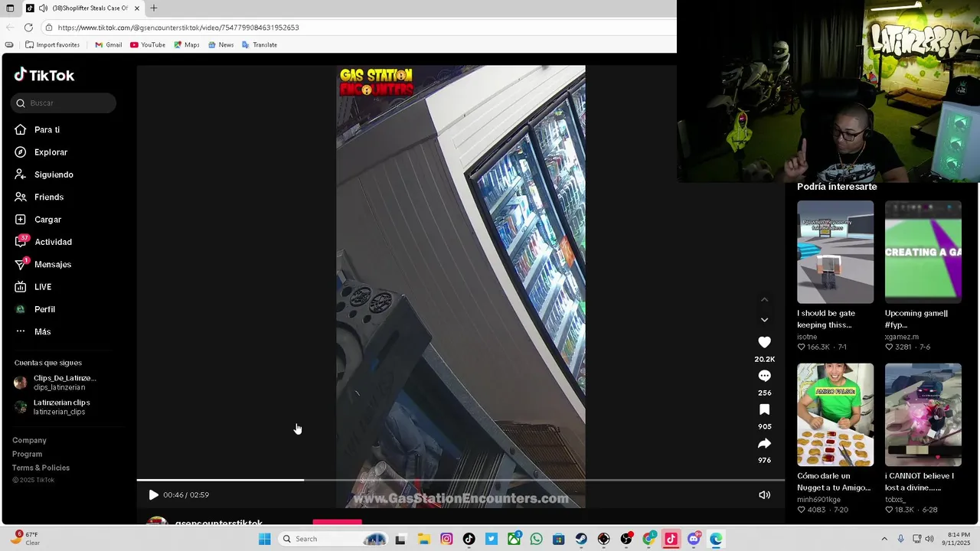Show hidden system tray icons
Screen dimensions: 980x551
[x=884, y=539]
